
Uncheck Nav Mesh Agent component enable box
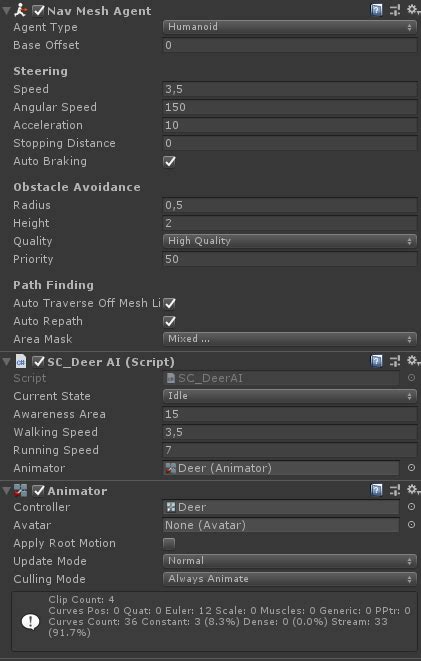pyautogui.click(x=38, y=11)
